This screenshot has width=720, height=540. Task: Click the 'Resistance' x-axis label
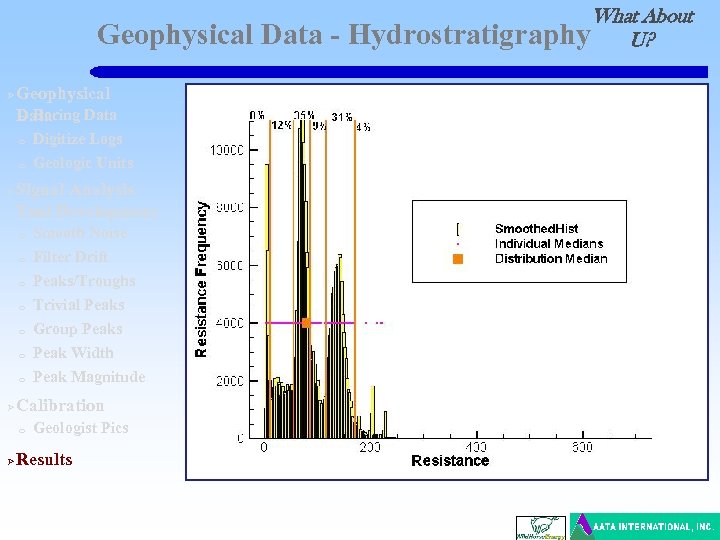point(450,461)
